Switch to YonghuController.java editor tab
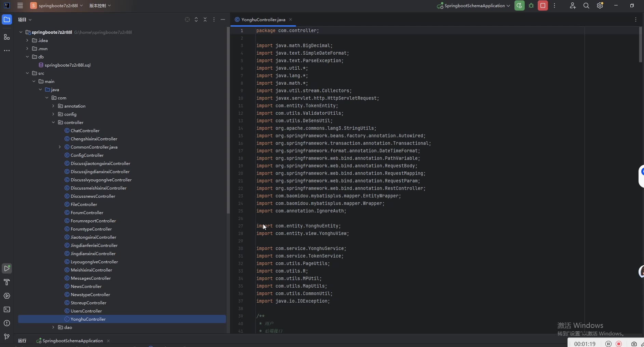 [263, 20]
